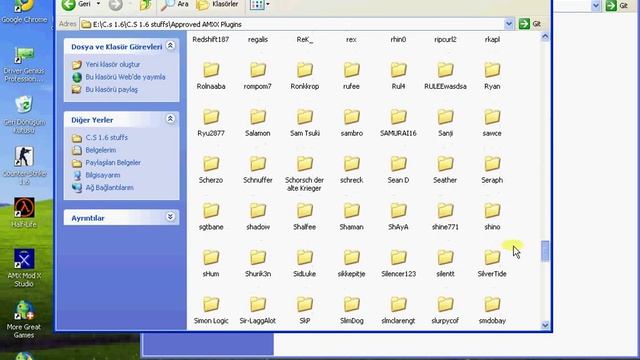Pick the Shalfee folder
Viewport: 640px width, 360px height.
point(304,216)
